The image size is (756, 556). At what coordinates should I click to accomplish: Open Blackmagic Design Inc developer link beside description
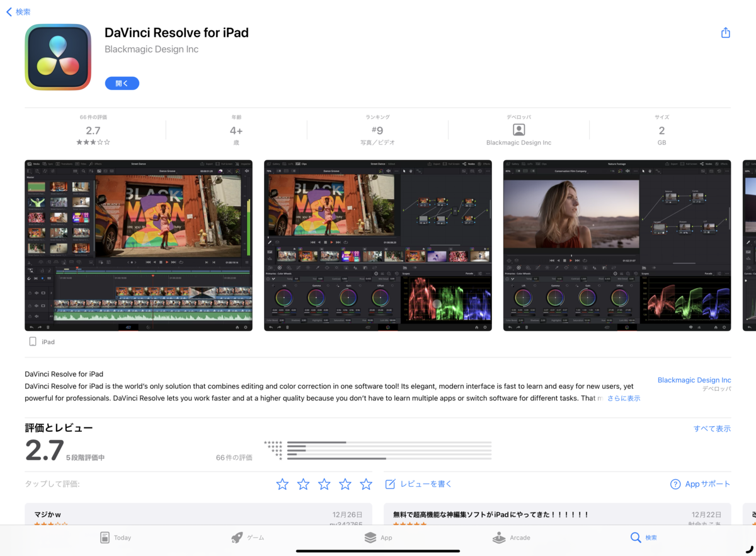point(694,380)
